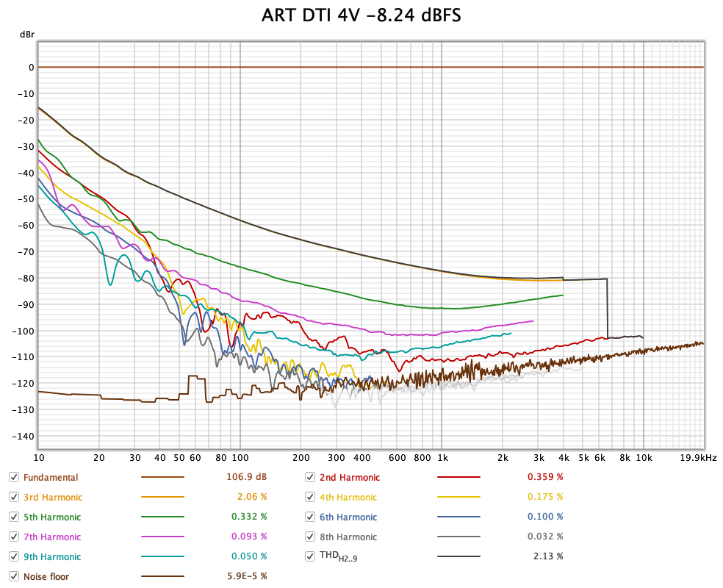Image resolution: width=723 pixels, height=588 pixels.
Task: Click the 19.9kHz frequency axis label
Action: coord(699,458)
